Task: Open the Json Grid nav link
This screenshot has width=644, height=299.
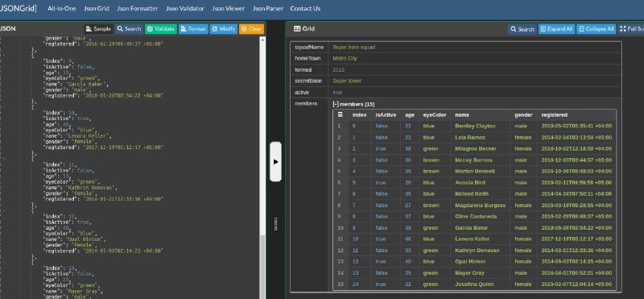Action: coord(97,8)
